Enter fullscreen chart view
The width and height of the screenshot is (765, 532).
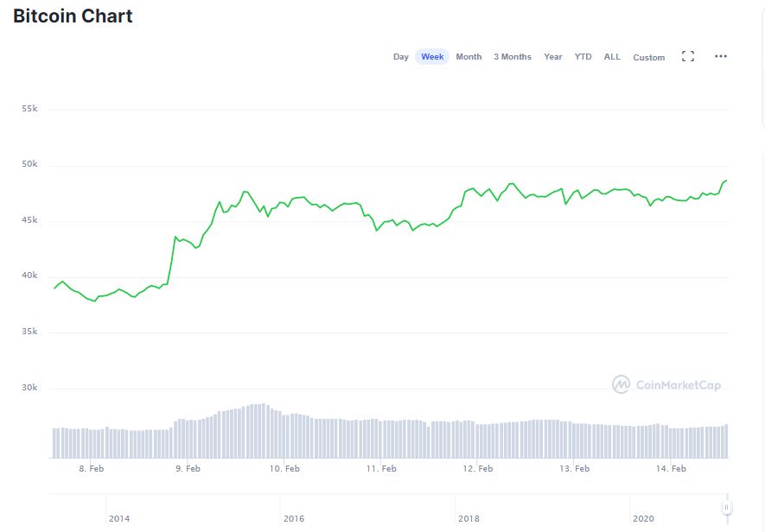[x=688, y=56]
